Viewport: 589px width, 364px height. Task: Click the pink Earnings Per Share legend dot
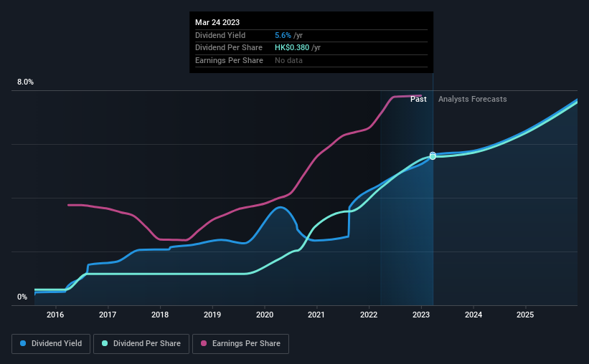point(204,343)
